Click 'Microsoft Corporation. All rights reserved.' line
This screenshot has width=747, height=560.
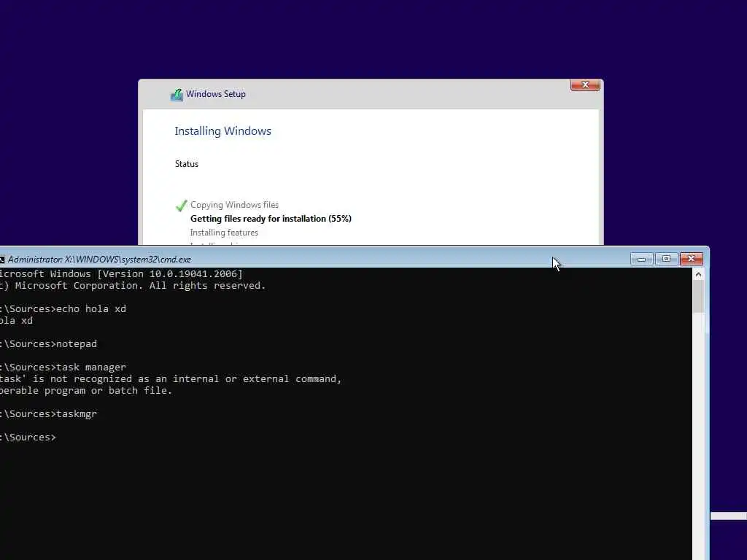pos(133,286)
